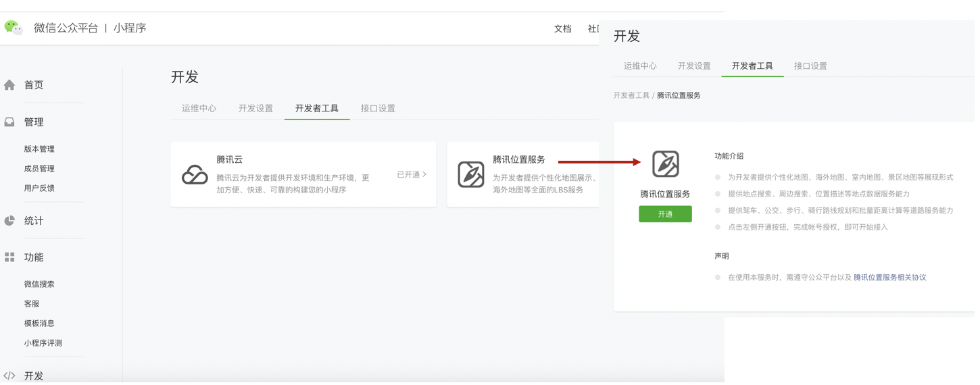Click the 腾讯位置服务 card icon on left
This screenshot has height=385, width=980.
tap(470, 175)
